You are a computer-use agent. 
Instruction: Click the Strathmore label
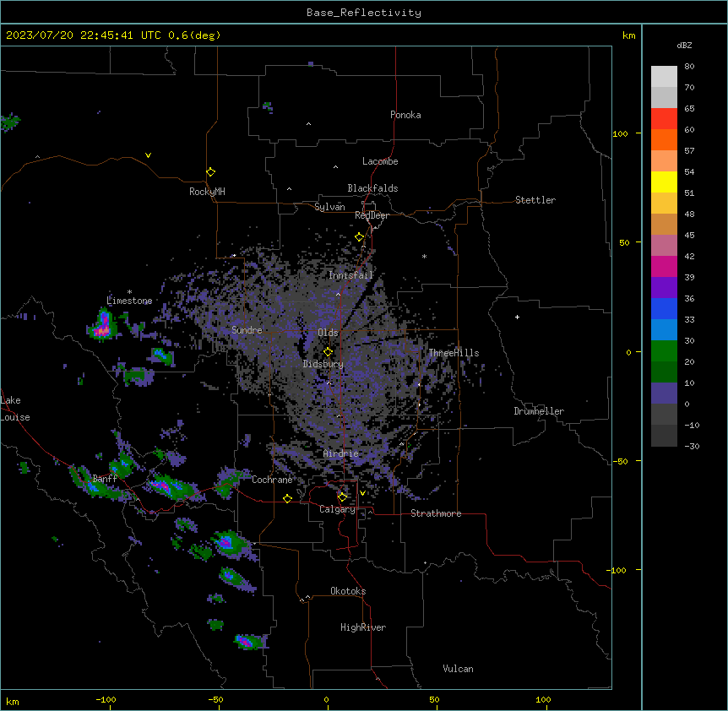tap(436, 513)
